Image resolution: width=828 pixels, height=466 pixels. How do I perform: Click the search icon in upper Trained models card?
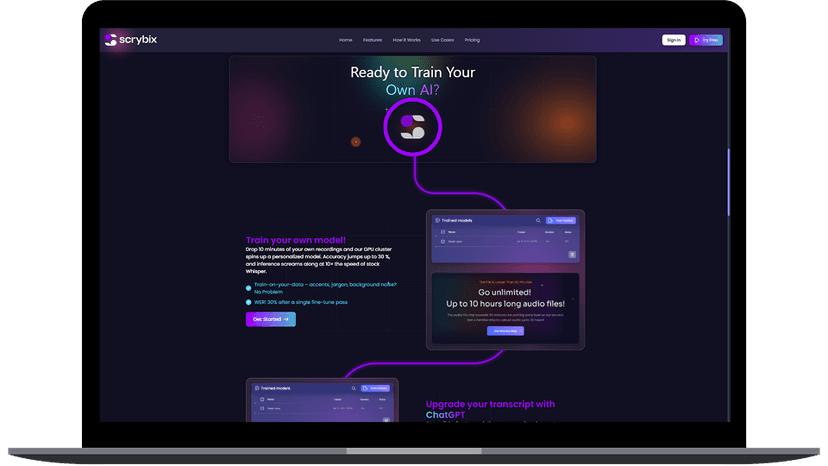(537, 220)
